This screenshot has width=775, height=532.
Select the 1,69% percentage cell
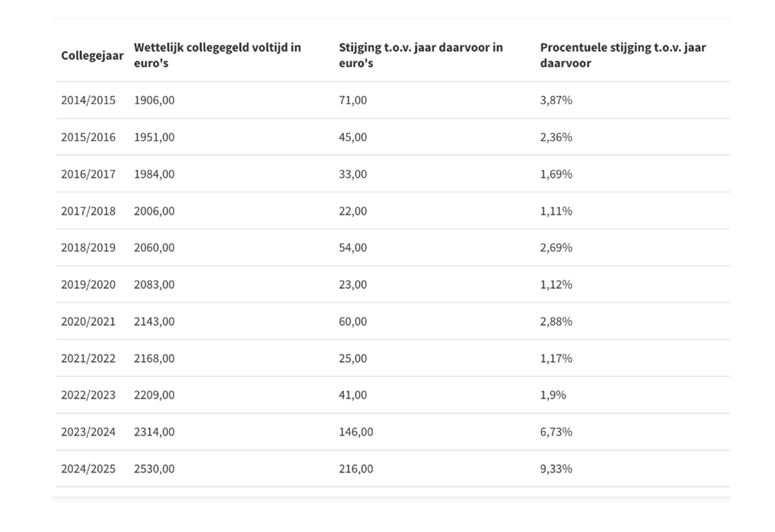[x=556, y=174]
